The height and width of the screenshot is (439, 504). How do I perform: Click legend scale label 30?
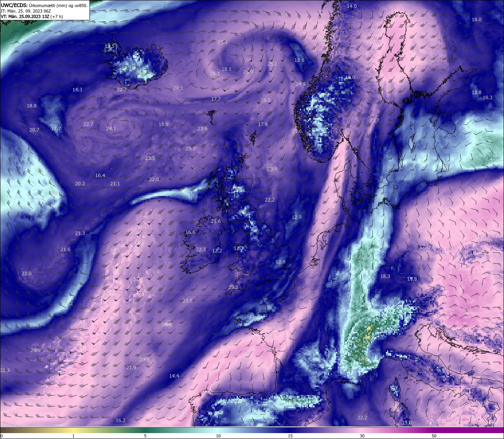[x=362, y=436]
